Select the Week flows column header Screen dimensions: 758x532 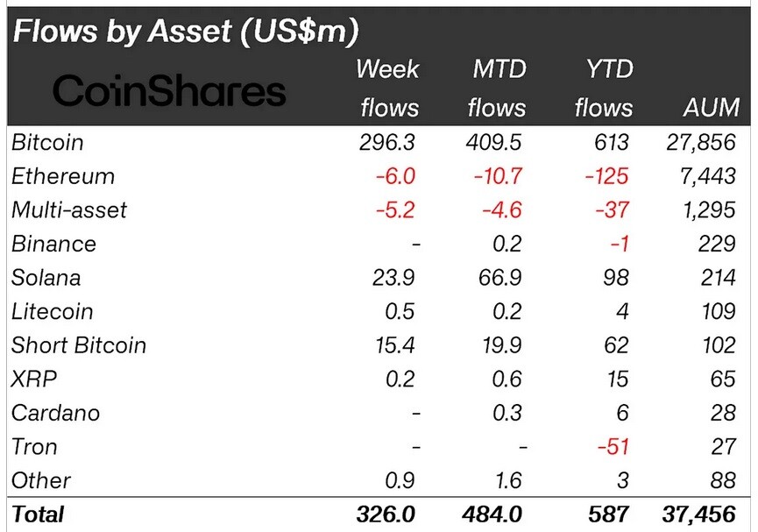tap(387, 88)
